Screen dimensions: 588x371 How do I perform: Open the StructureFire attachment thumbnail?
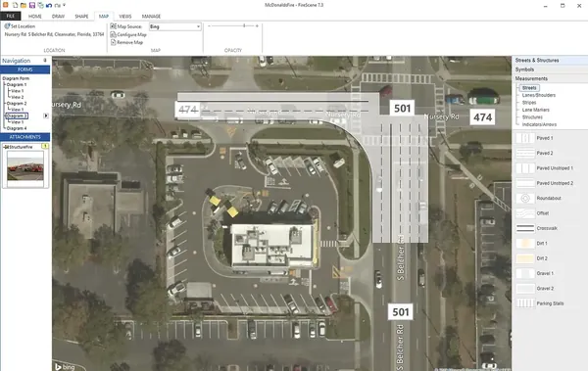[x=25, y=165]
